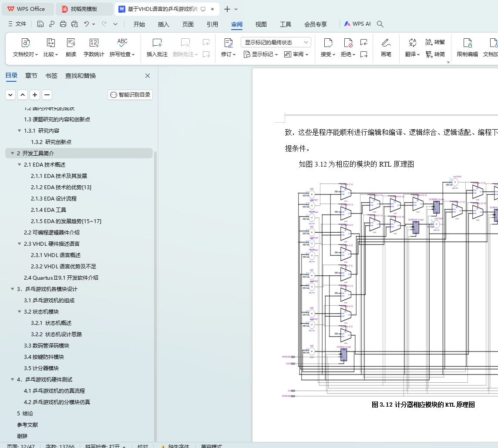Open the 文档校对 proofreading tool
This screenshot has height=448, width=498.
pyautogui.click(x=25, y=47)
